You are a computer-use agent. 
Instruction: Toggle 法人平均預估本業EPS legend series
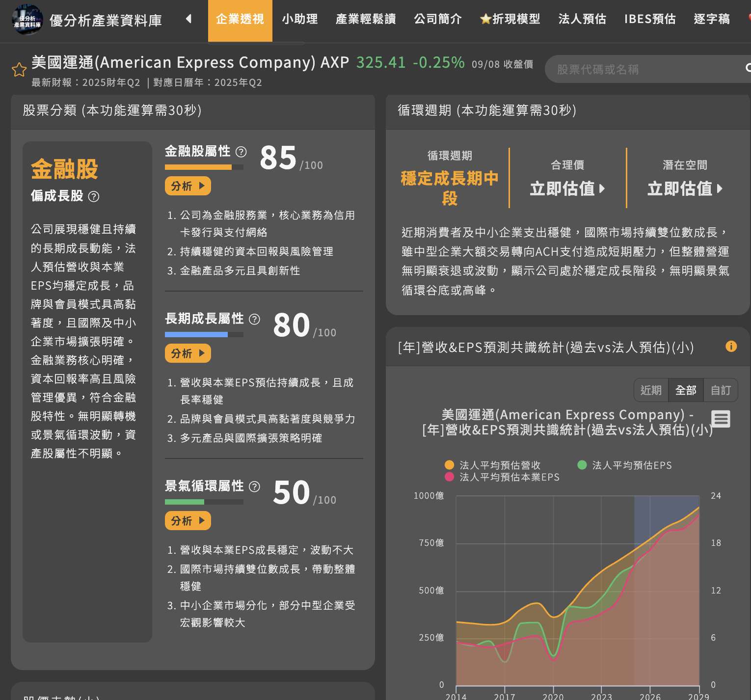tap(502, 477)
